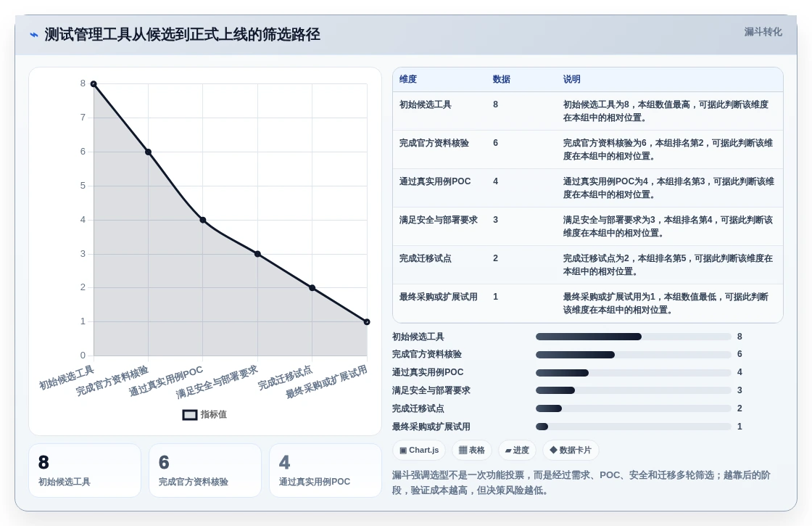Click the x-axis label 满足安全与部署要求
Image resolution: width=812 pixels, height=526 pixels.
[x=217, y=382]
